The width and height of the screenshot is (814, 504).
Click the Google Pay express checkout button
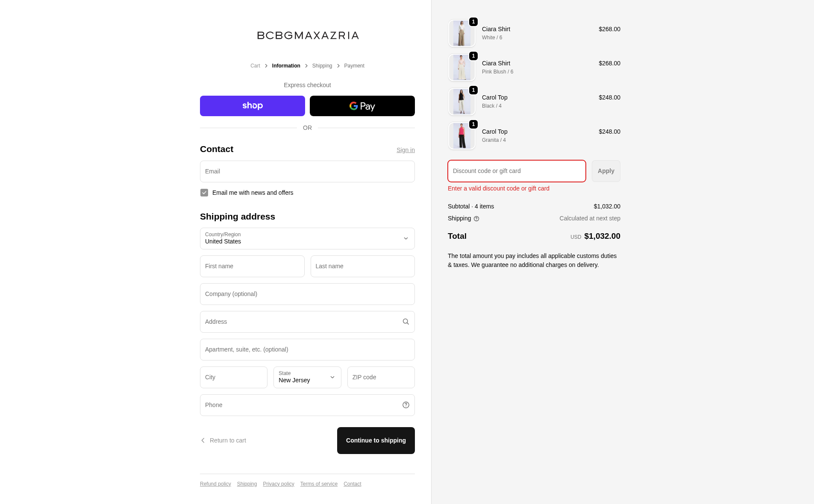point(362,106)
